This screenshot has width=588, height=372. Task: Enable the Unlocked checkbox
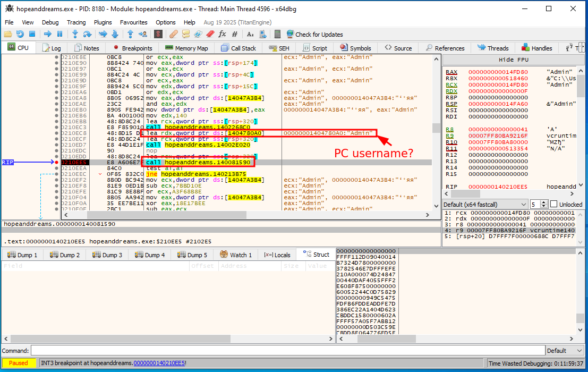click(x=553, y=204)
